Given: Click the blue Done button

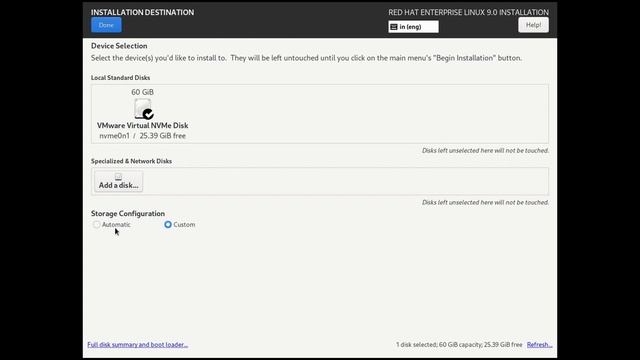Looking at the screenshot, I should point(106,25).
